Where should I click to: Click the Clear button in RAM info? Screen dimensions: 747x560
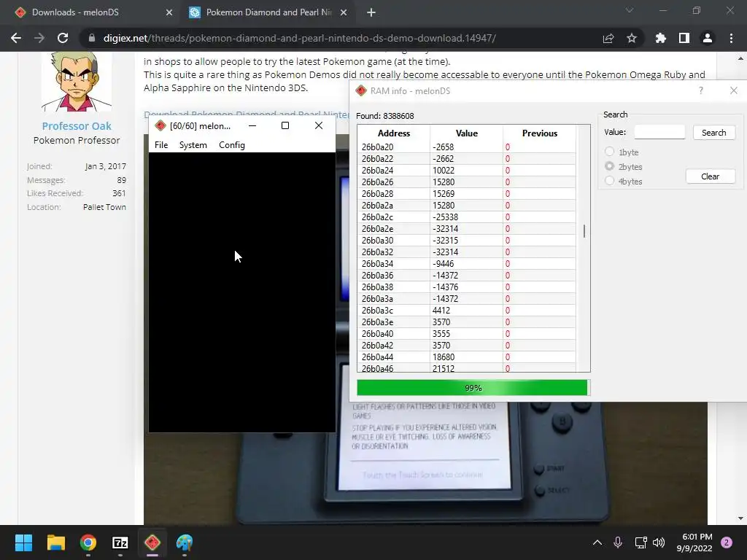pos(711,176)
